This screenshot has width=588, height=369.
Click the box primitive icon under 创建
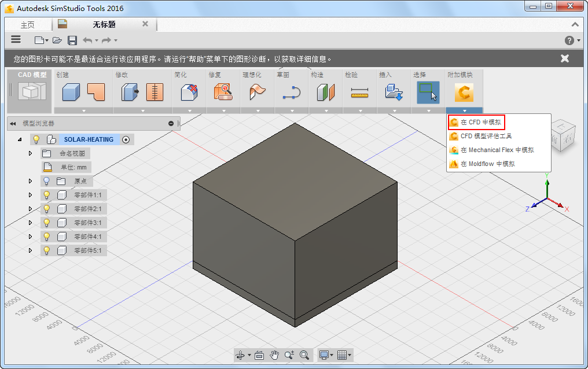71,93
